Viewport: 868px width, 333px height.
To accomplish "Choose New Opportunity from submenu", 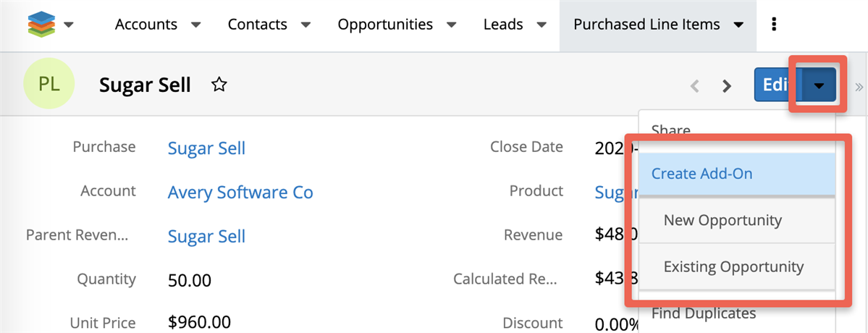I will (722, 220).
